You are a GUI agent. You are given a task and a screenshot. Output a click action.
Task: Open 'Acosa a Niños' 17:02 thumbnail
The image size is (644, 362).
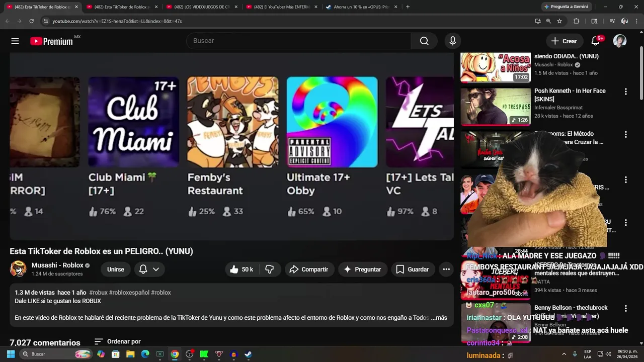(496, 67)
